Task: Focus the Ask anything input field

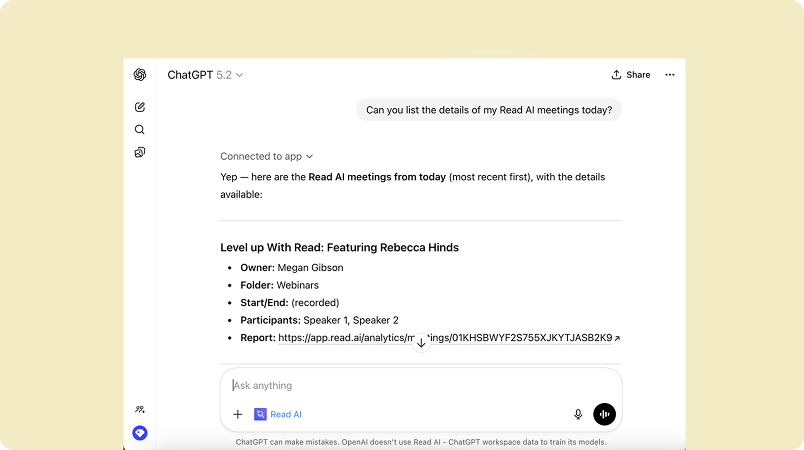Action: [x=420, y=385]
